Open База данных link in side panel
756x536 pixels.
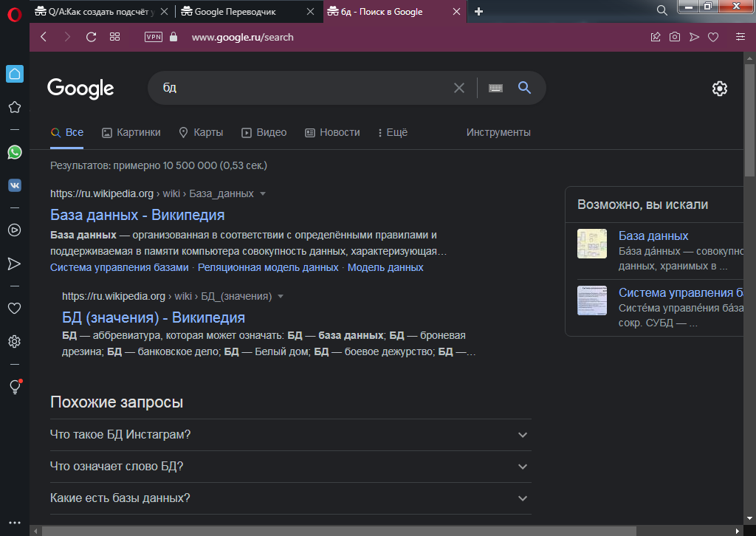click(653, 236)
